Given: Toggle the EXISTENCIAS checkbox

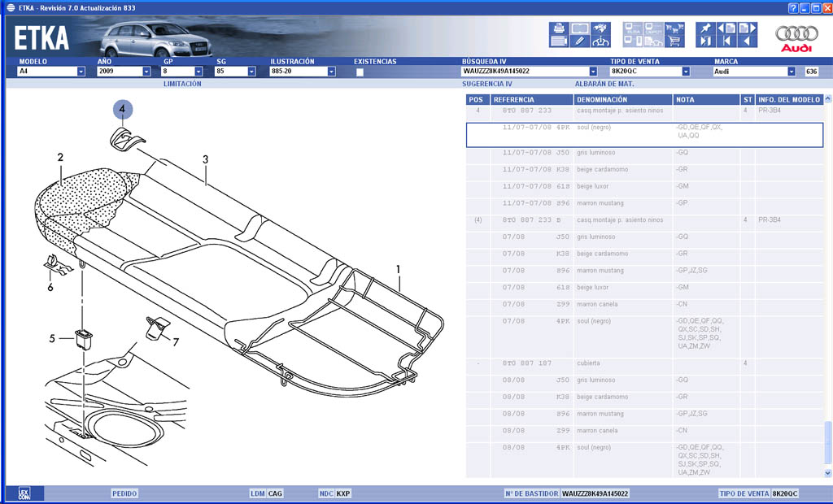Looking at the screenshot, I should click(x=360, y=72).
